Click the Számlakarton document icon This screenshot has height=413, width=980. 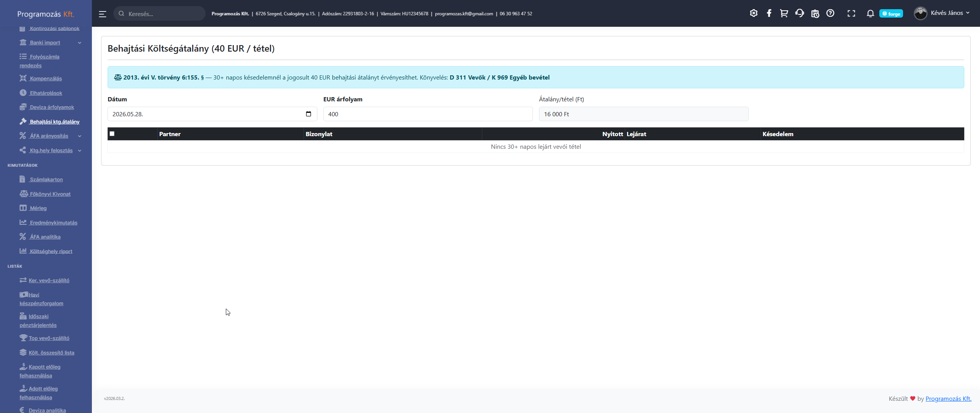tap(23, 179)
